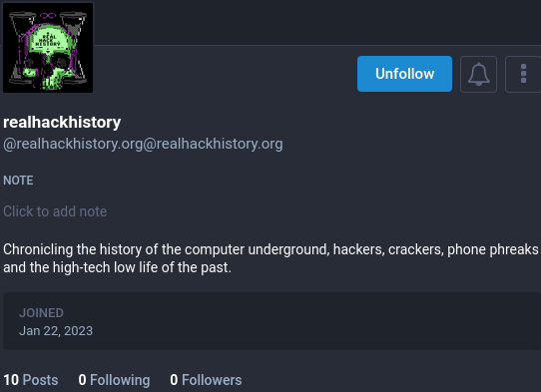This screenshot has width=541, height=392.
Task: Select the realhackhistory display name
Action: [x=62, y=122]
